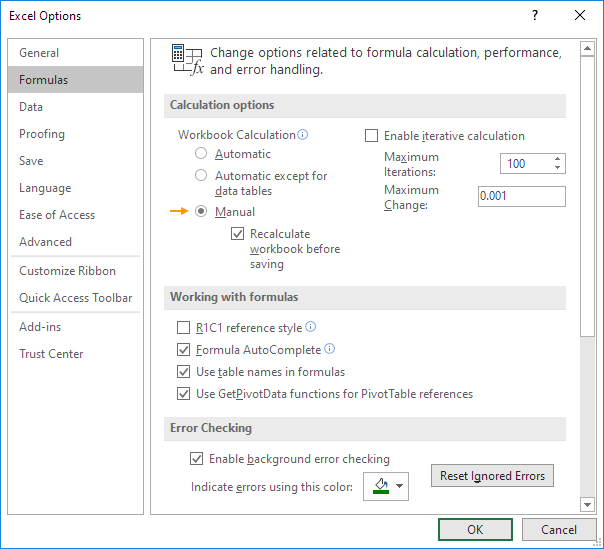Click the Maximum Change input field
The image size is (604, 549).
tap(521, 197)
